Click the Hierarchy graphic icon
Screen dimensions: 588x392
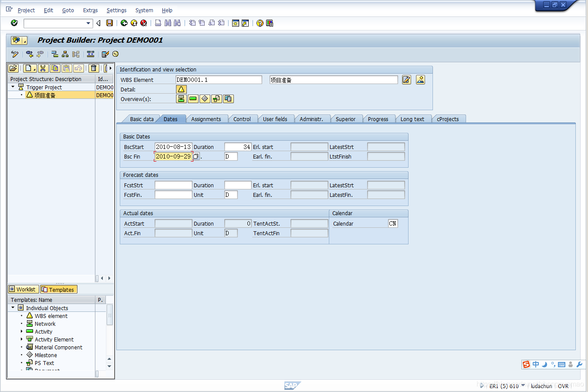[x=65, y=54]
